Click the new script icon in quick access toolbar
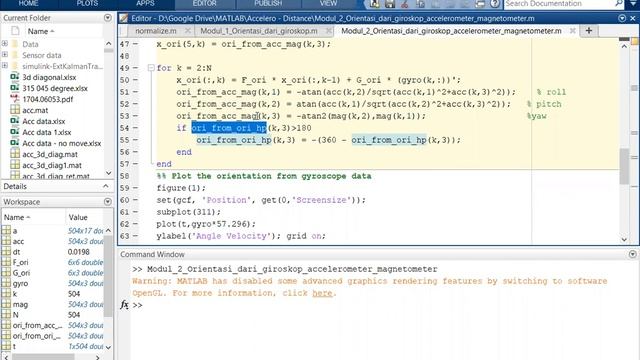This screenshot has width=640, height=360. 375,4
